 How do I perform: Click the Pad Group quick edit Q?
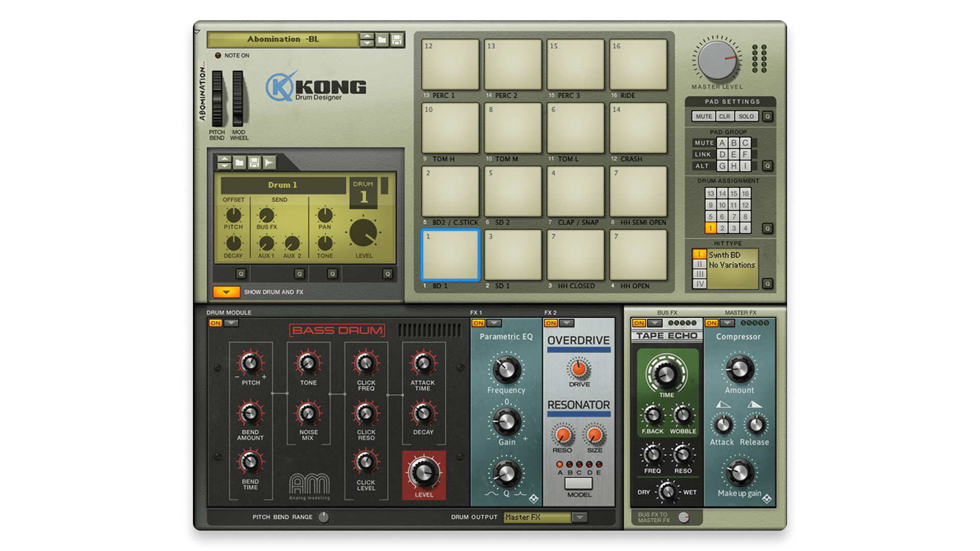767,166
